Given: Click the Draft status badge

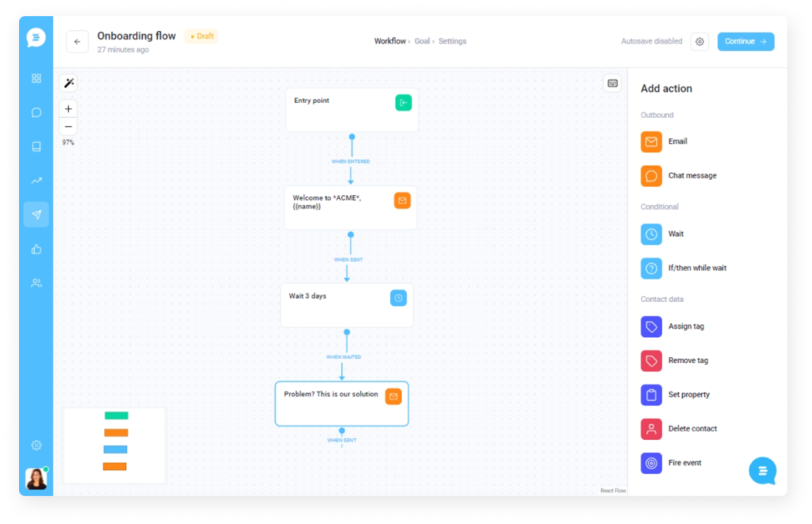Looking at the screenshot, I should 202,36.
